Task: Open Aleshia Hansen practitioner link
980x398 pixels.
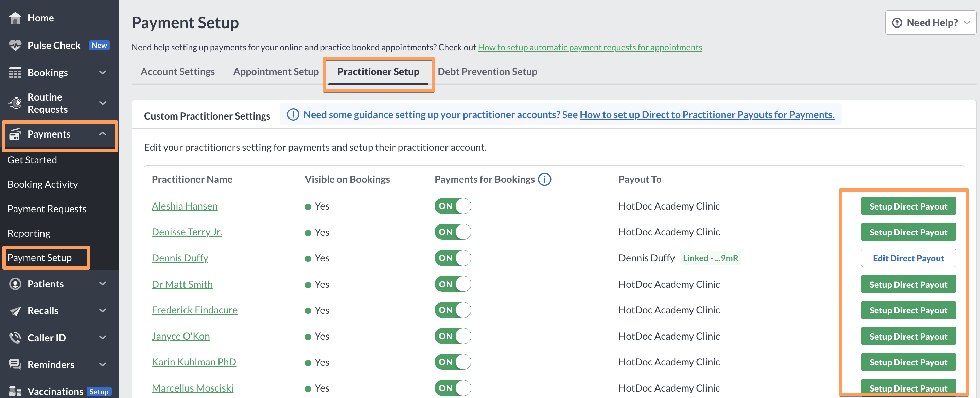Action: [x=185, y=206]
